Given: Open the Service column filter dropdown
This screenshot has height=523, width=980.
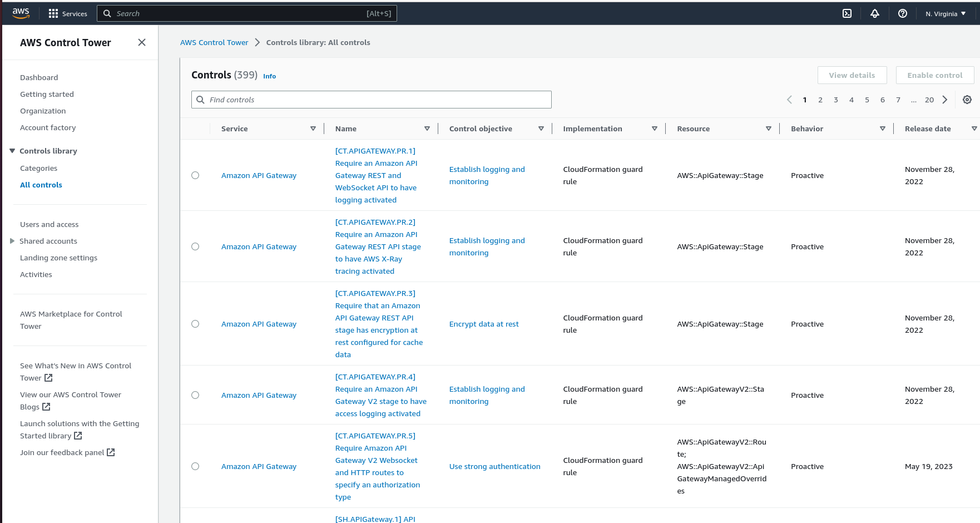Looking at the screenshot, I should tap(313, 129).
